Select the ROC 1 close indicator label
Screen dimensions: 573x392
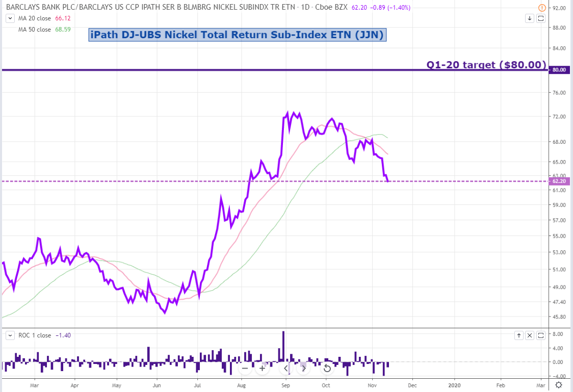click(x=35, y=335)
